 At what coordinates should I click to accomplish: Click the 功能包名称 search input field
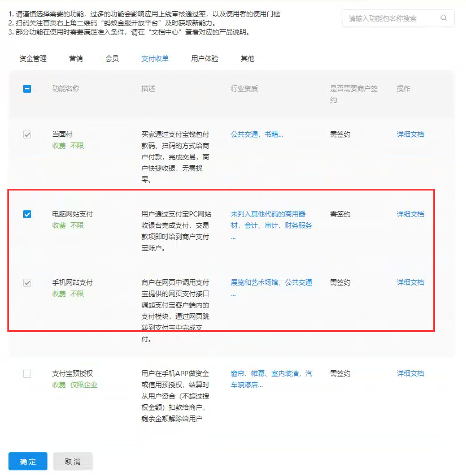[x=390, y=18]
